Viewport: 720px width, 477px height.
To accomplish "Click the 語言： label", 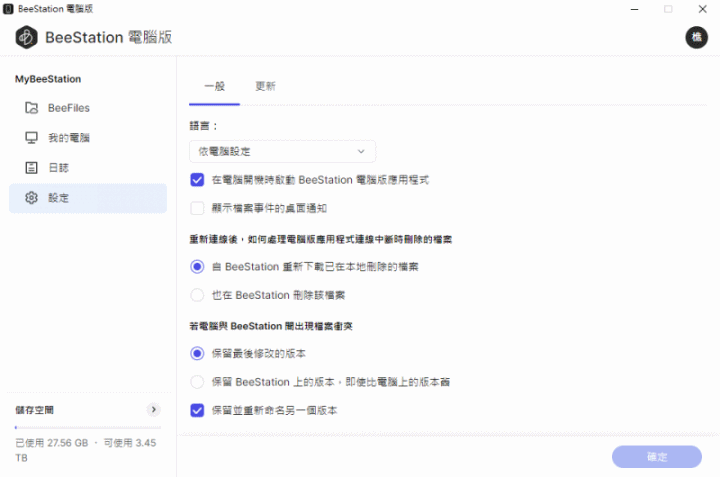I will coord(203,126).
